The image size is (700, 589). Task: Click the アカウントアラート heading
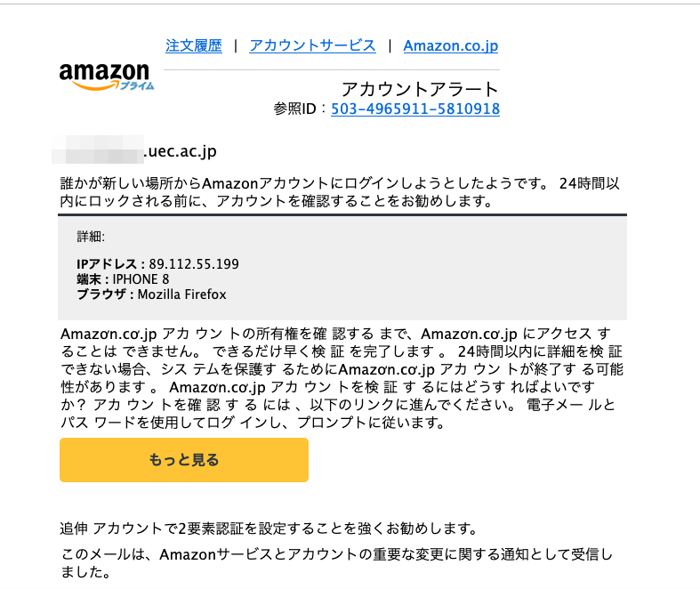point(420,89)
